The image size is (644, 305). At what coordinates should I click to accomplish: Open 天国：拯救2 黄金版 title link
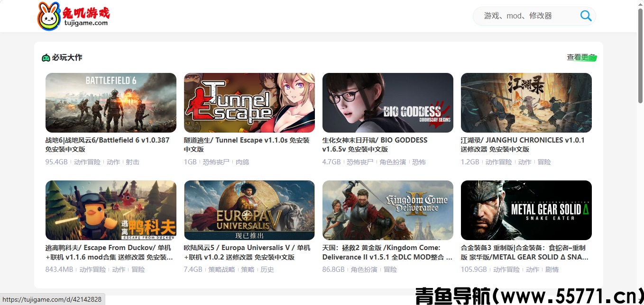click(x=387, y=252)
